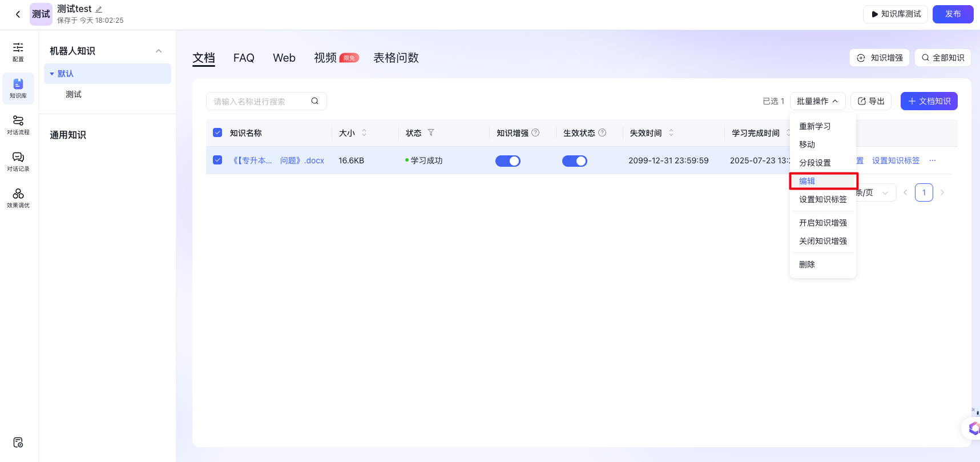This screenshot has width=980, height=462.
Task: Click the back arrow at top left
Action: (18, 14)
